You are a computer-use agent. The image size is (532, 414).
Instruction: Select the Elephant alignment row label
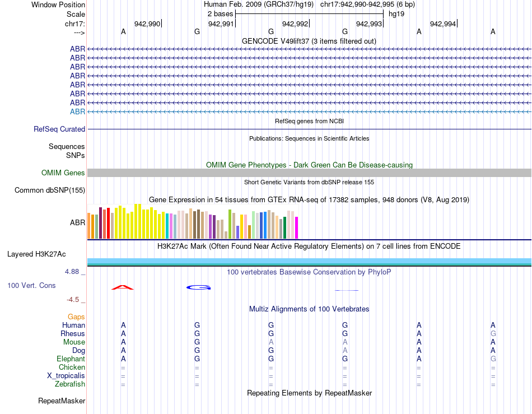[x=71, y=359]
